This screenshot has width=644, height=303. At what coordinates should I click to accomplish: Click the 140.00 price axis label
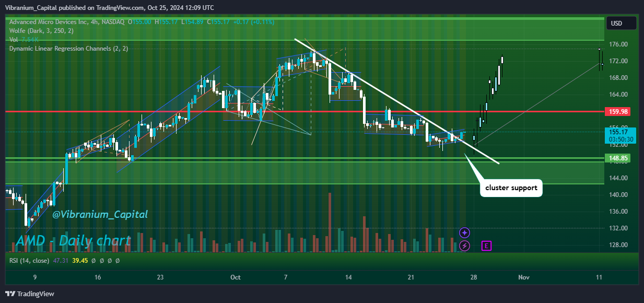click(618, 195)
